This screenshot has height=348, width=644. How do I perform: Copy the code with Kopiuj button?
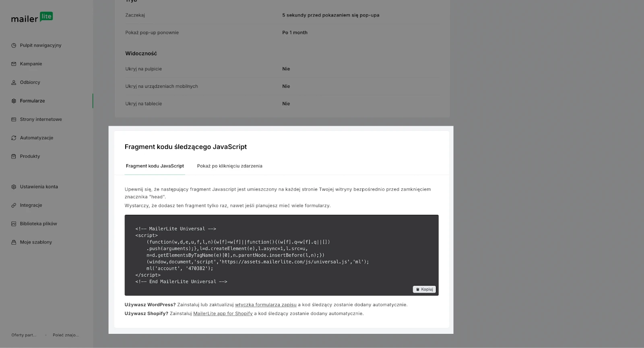pos(424,289)
